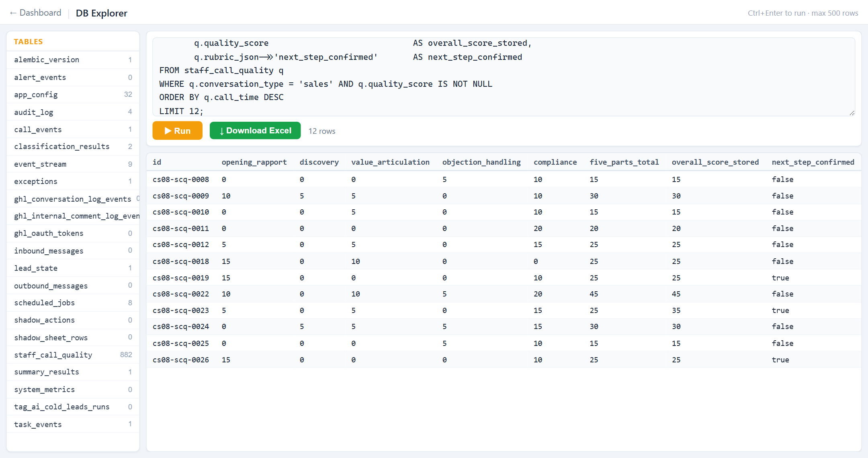The width and height of the screenshot is (868, 458).
Task: Click opening_rapport column header
Action: (x=254, y=162)
